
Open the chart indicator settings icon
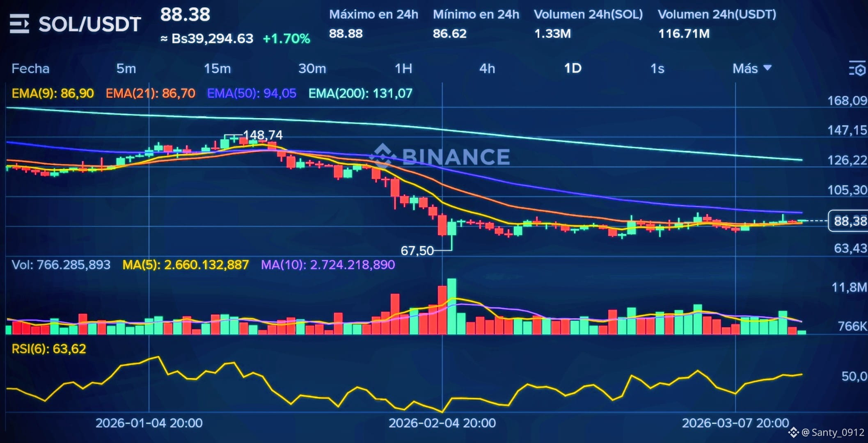[x=857, y=69]
